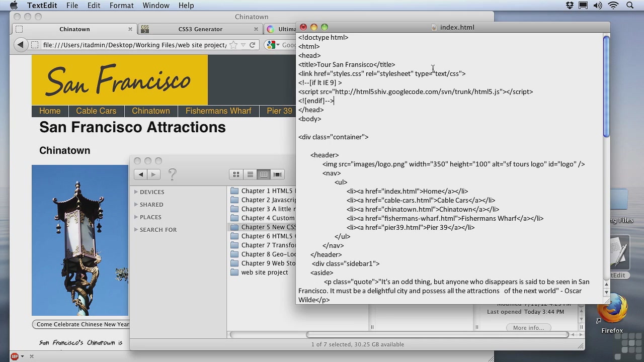Click the Cable Cars nav link
644x362 pixels.
click(x=96, y=111)
